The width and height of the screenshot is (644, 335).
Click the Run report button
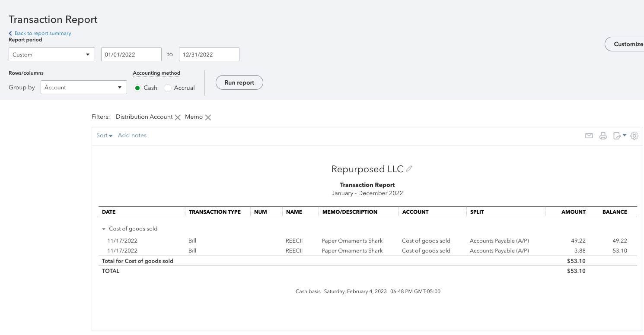pos(239,82)
